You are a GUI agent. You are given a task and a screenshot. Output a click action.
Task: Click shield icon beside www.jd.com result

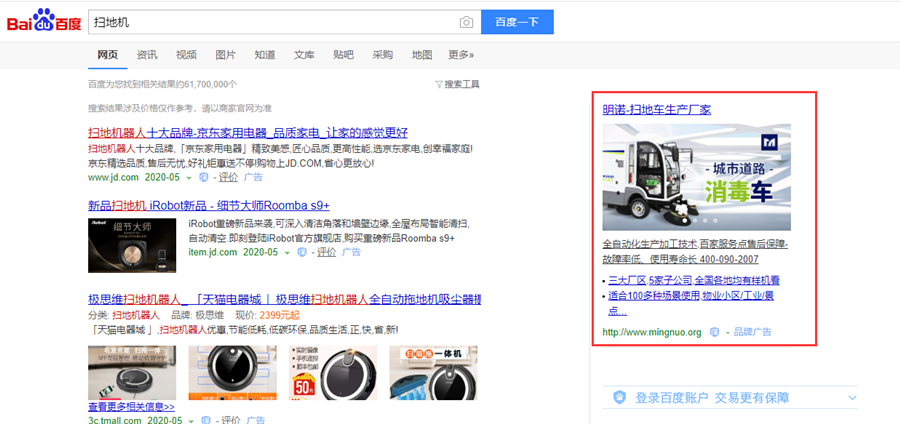(203, 177)
